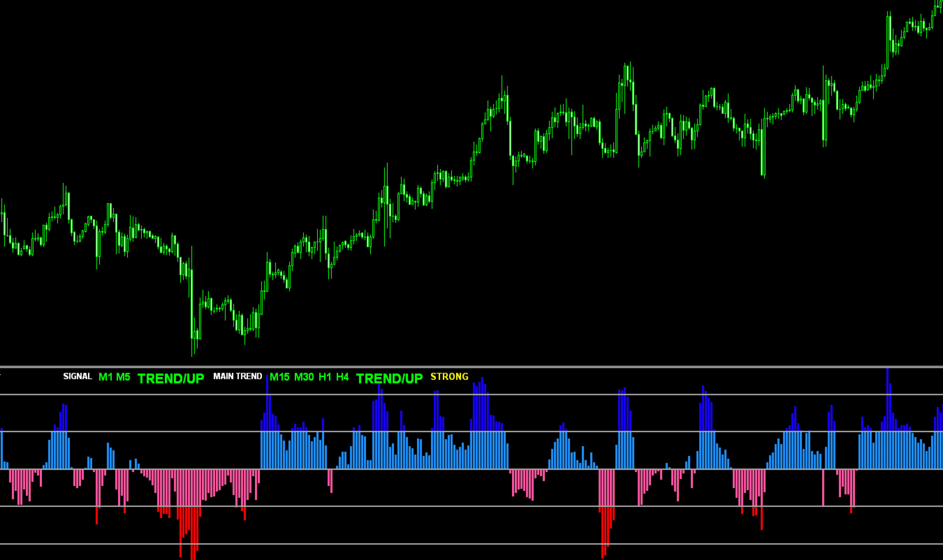Screen dimensions: 943x560
Task: Click TREND/UP text next to M5
Action: click(171, 378)
